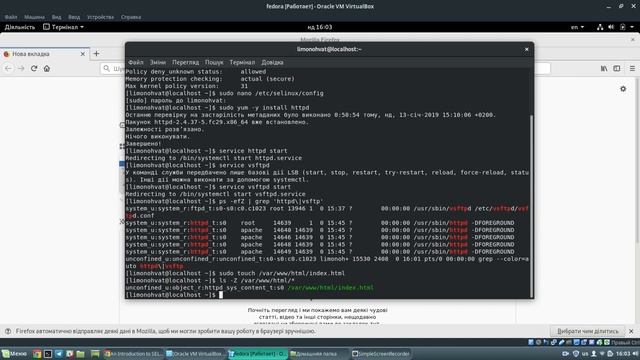Click the network icon in GNOME top bar
Image resolution: width=640 pixels, height=360 pixels.
(x=600, y=27)
